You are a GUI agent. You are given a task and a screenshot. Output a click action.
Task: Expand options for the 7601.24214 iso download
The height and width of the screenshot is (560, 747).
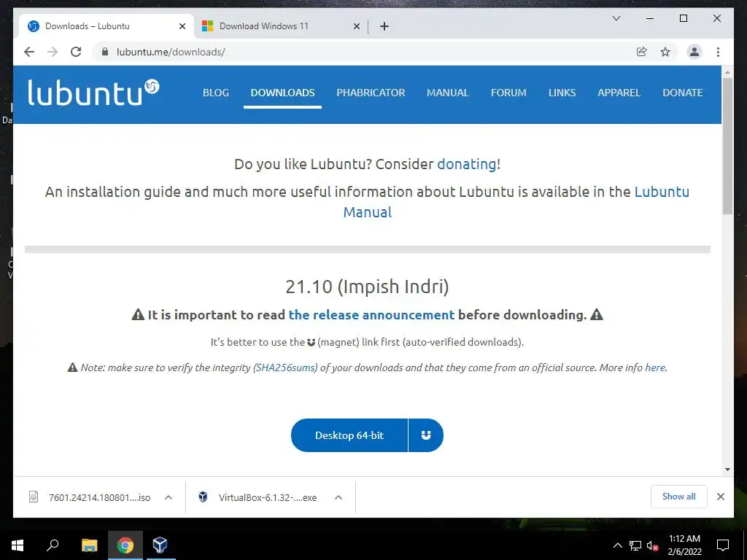click(169, 497)
